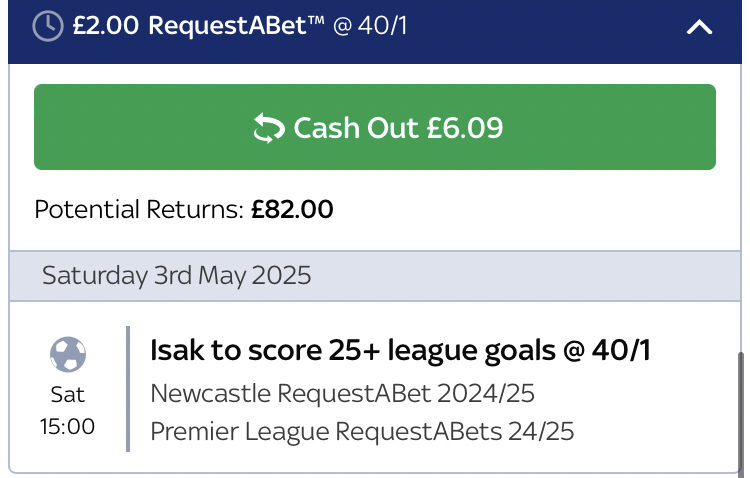Image resolution: width=750 pixels, height=478 pixels.
Task: Click the pending clock icon in header
Action: pyautogui.click(x=48, y=27)
